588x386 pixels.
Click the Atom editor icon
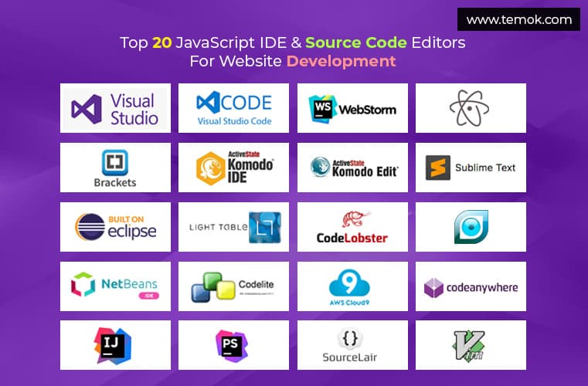pos(470,108)
